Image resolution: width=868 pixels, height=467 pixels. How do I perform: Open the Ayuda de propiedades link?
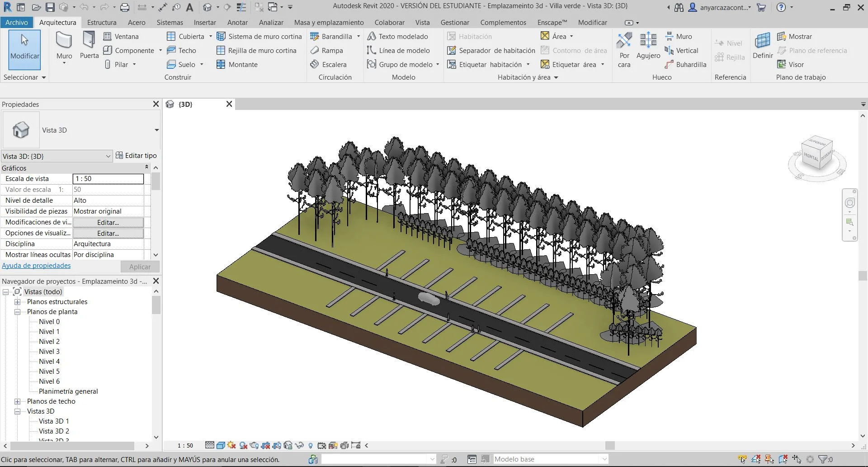click(36, 266)
